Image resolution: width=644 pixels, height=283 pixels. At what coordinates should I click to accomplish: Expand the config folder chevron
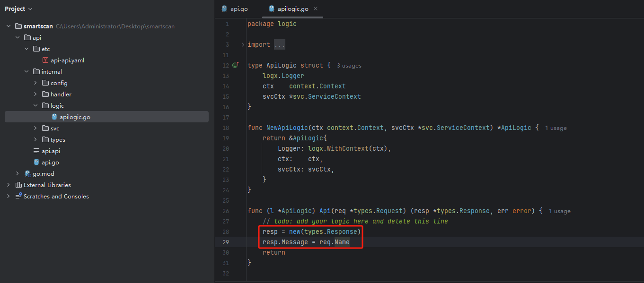tap(35, 83)
